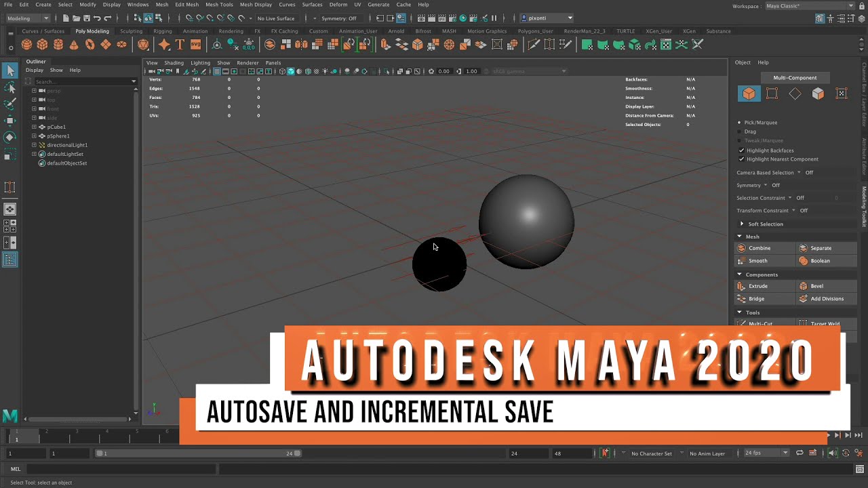Screen dimensions: 868x488
Task: Open the Outliner Display menu
Action: pos(35,70)
